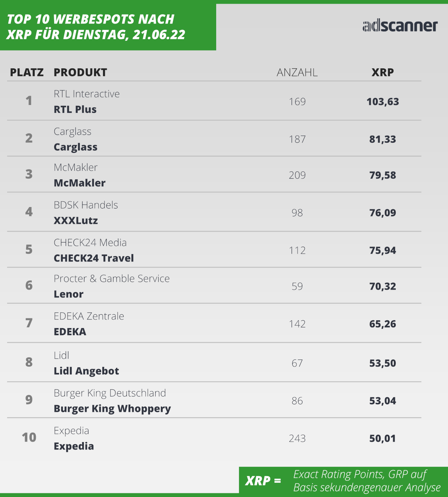Click the ANZAHL column header
Viewport: 448px width, 497px height.
297,72
